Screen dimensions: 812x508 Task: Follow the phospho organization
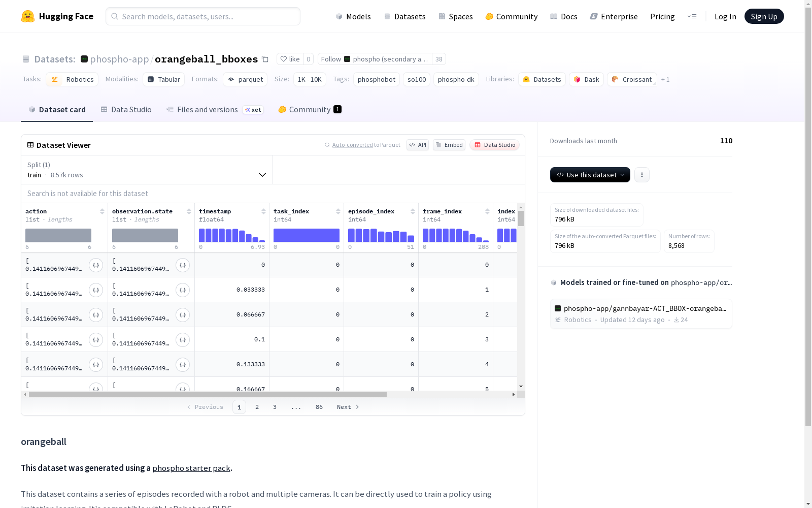375,59
